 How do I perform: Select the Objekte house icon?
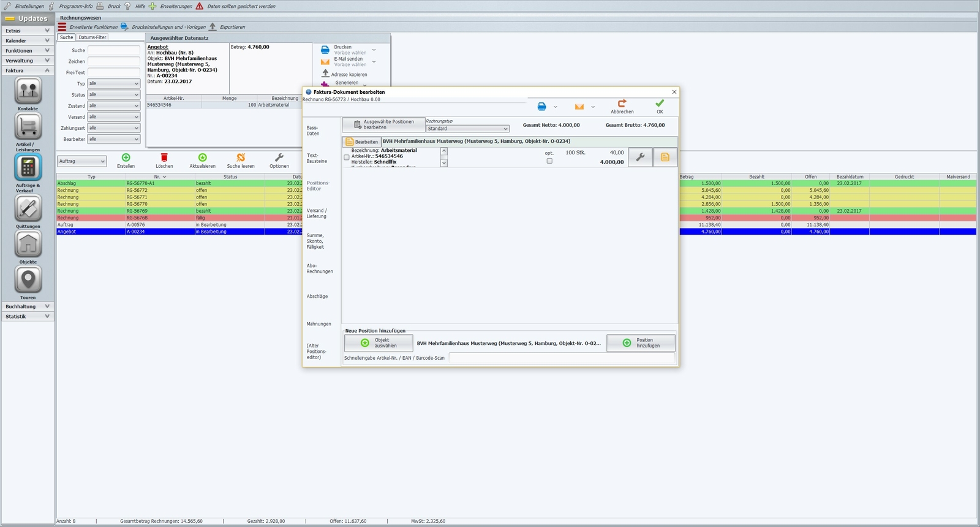(28, 244)
